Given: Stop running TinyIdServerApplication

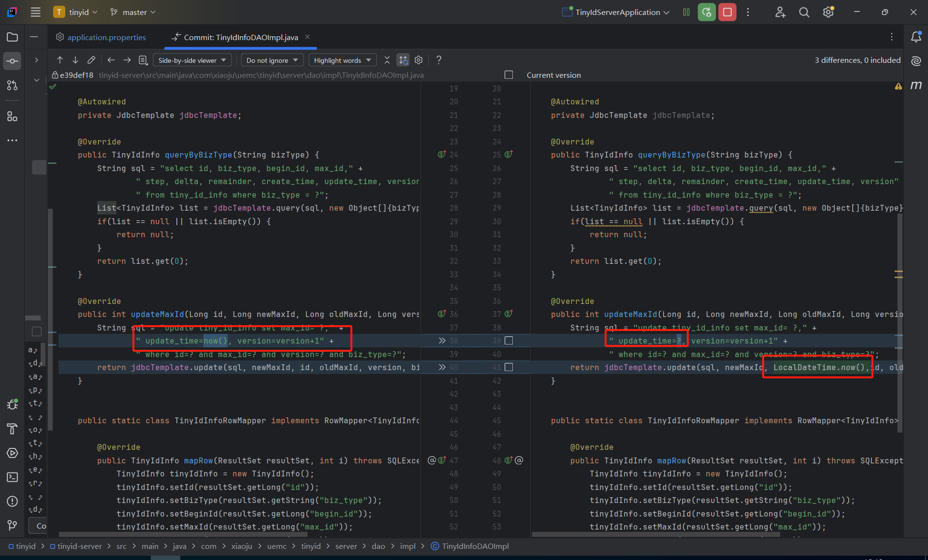Looking at the screenshot, I should pyautogui.click(x=727, y=12).
